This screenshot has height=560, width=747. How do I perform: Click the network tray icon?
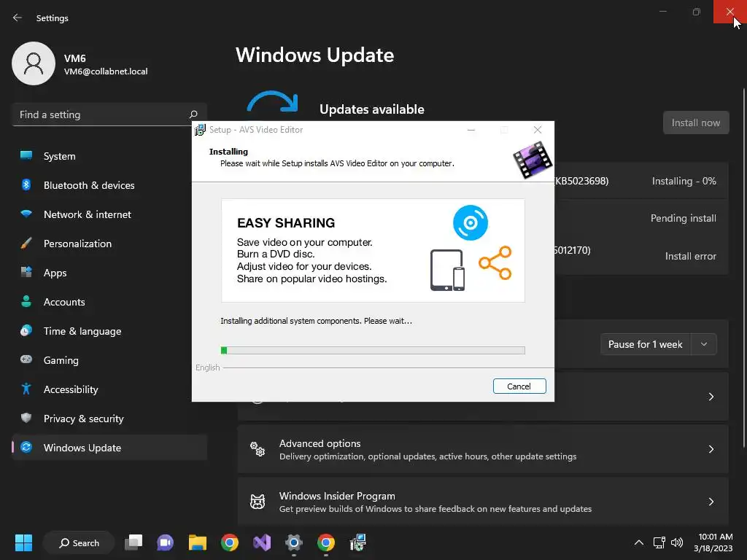[x=659, y=542]
